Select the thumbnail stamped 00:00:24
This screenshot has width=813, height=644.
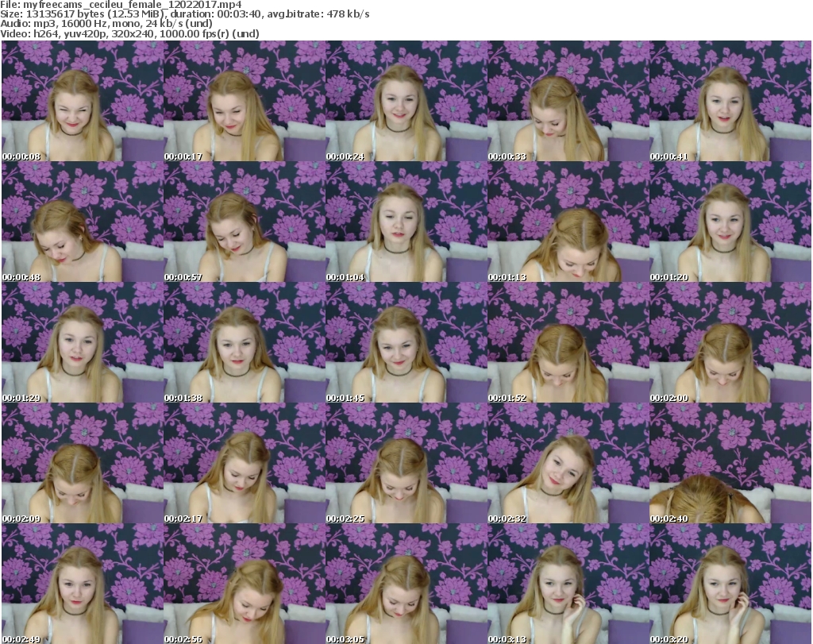406,101
